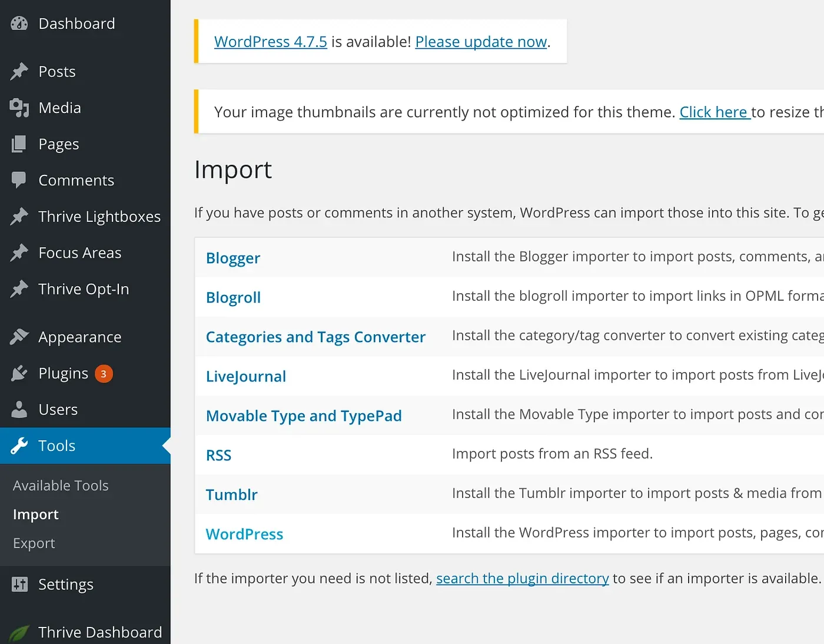Image resolution: width=824 pixels, height=644 pixels.
Task: Open the Appearance menu
Action: pos(80,337)
